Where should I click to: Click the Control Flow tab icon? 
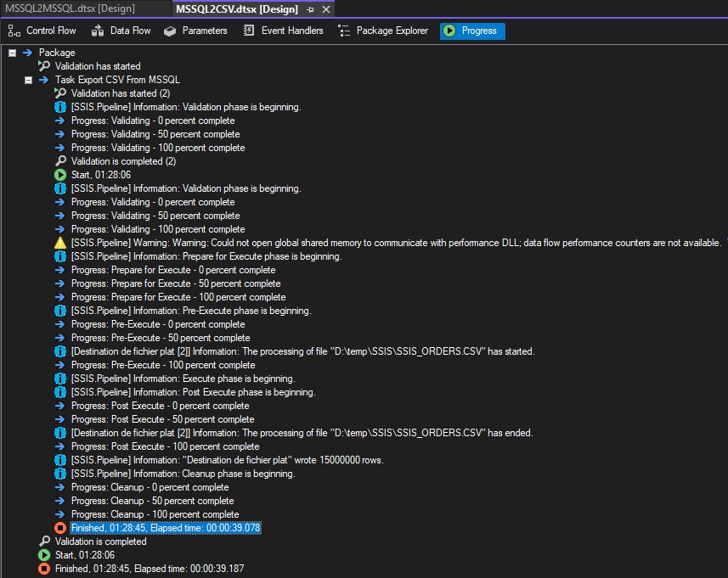point(14,31)
